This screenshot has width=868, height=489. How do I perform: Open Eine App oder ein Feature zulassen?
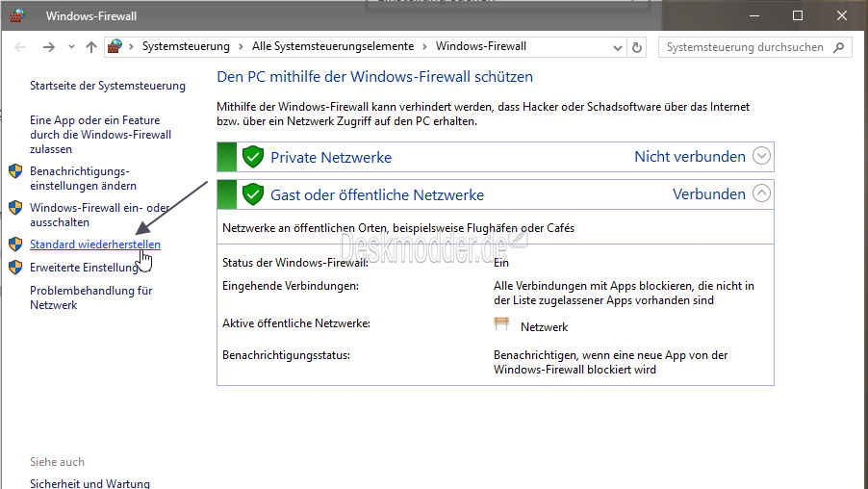(101, 135)
